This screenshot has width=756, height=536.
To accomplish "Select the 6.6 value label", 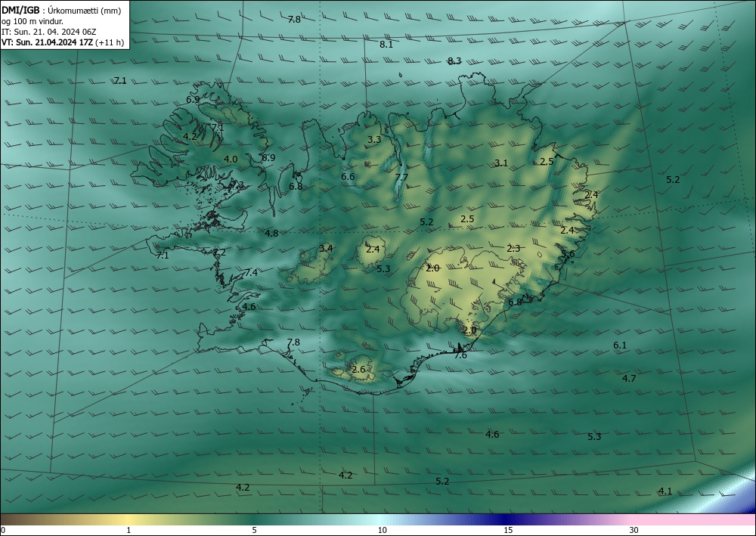I will [x=348, y=177].
